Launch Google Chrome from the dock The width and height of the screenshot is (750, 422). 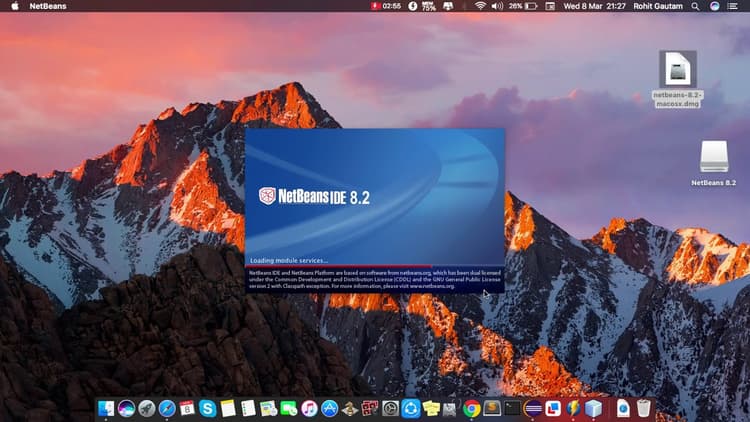click(472, 409)
